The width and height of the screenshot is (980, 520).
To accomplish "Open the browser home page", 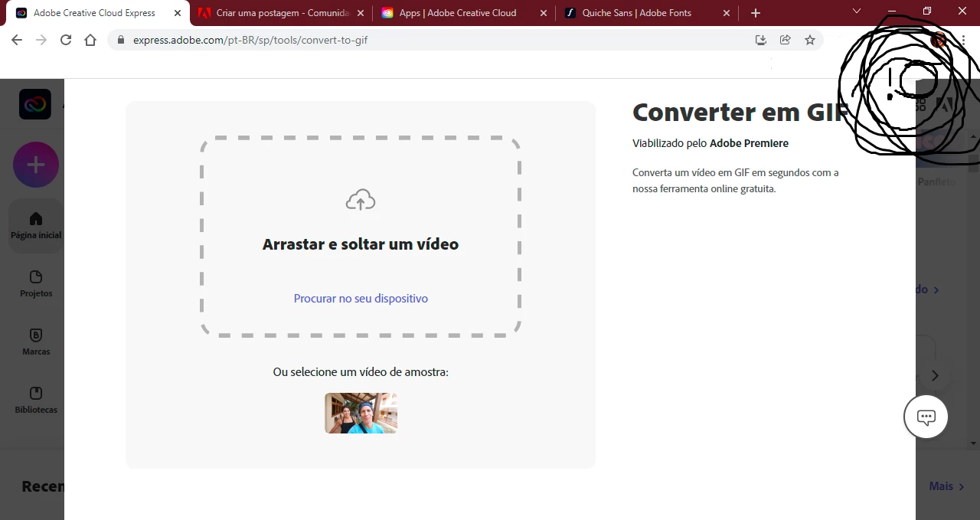I will (x=90, y=40).
